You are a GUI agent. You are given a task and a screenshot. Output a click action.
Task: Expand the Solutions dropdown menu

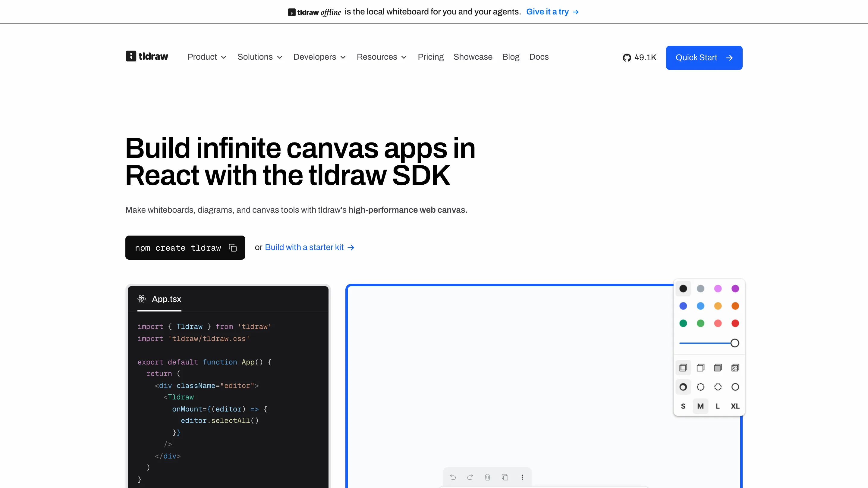pos(260,57)
